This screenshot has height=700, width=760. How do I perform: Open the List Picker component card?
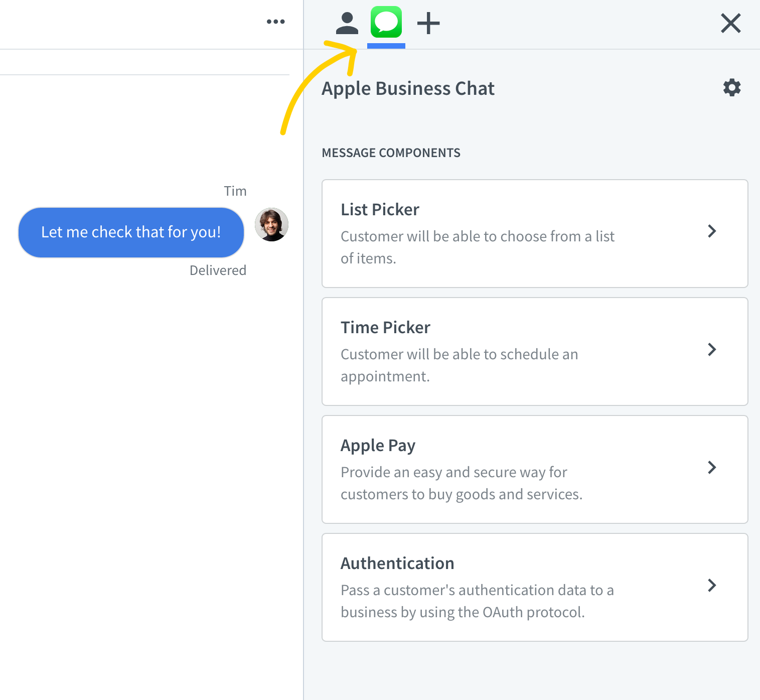click(x=535, y=233)
